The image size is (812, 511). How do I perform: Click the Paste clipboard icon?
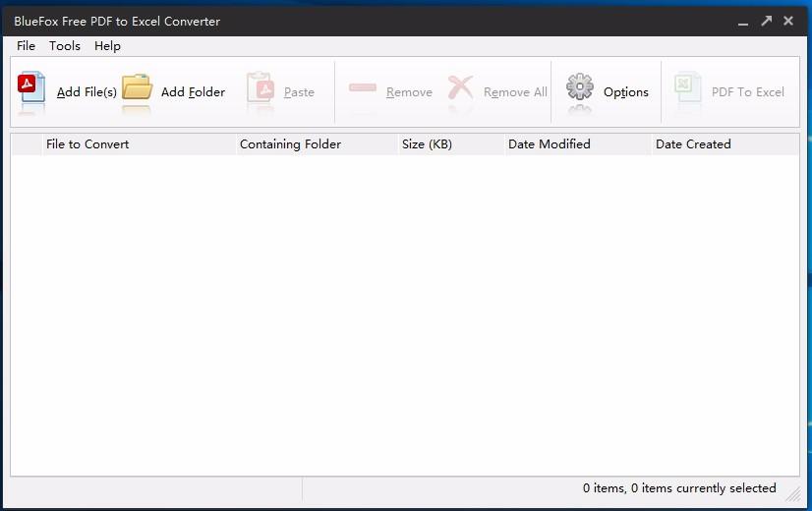(x=261, y=86)
